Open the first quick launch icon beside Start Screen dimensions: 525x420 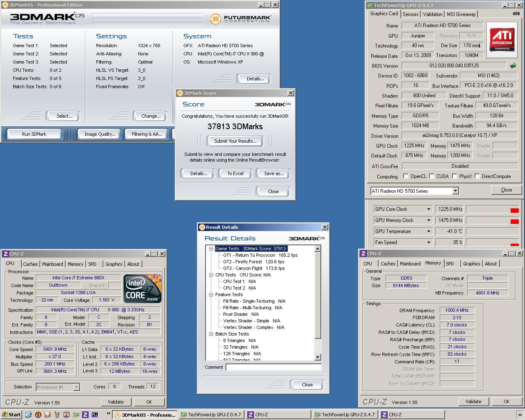point(28,415)
